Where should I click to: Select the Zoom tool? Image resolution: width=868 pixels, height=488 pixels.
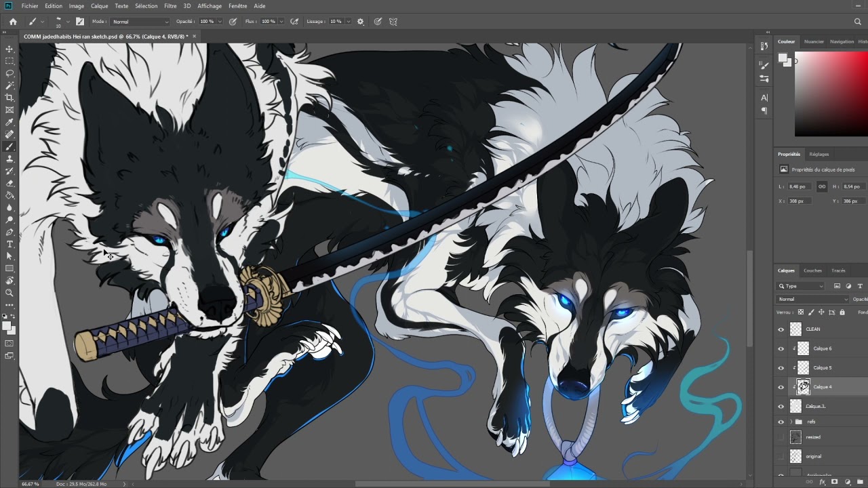(x=9, y=293)
